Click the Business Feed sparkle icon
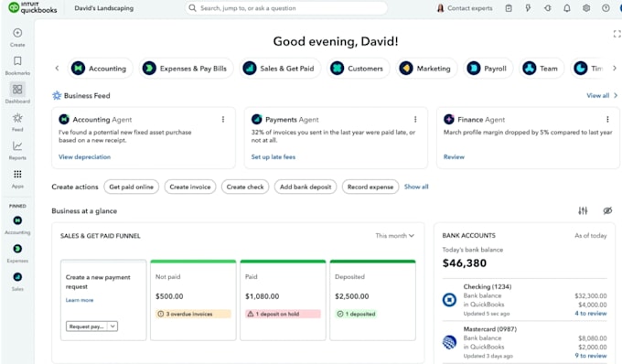The height and width of the screenshot is (364, 622). (x=57, y=95)
